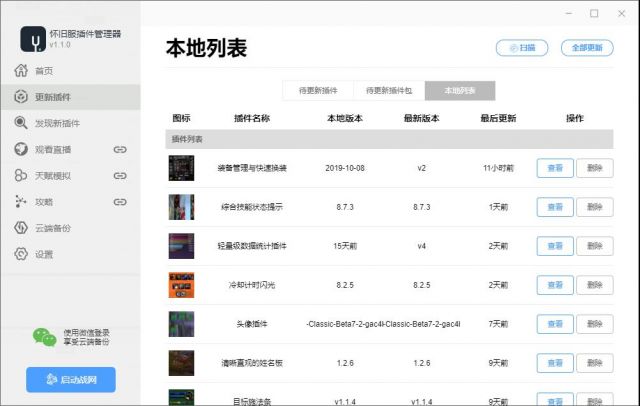
Task: Click the app logo above the sidebar
Action: [x=36, y=38]
